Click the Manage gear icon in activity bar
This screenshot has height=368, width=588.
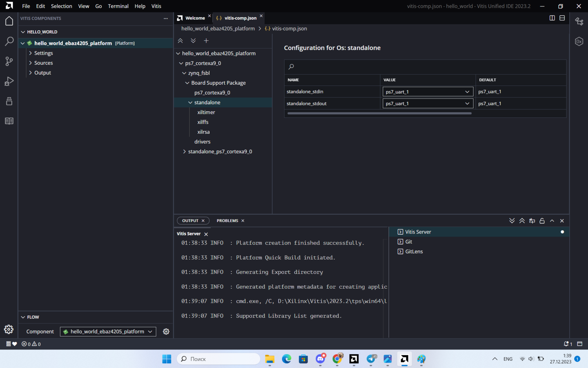pyautogui.click(x=9, y=330)
